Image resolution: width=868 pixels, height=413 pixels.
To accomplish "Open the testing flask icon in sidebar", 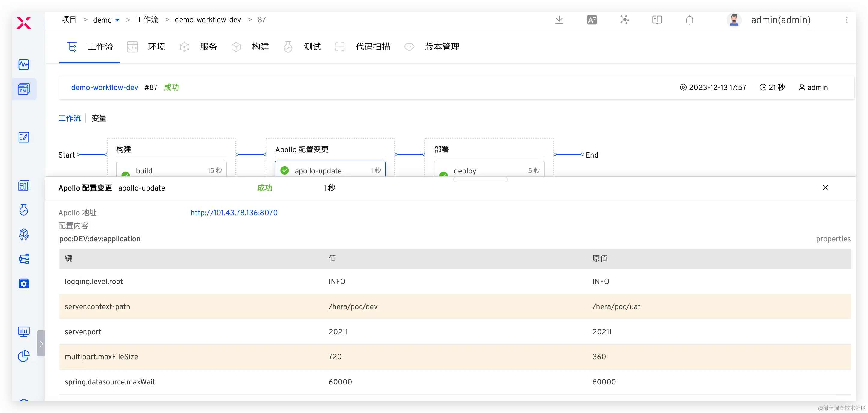I will pyautogui.click(x=24, y=210).
